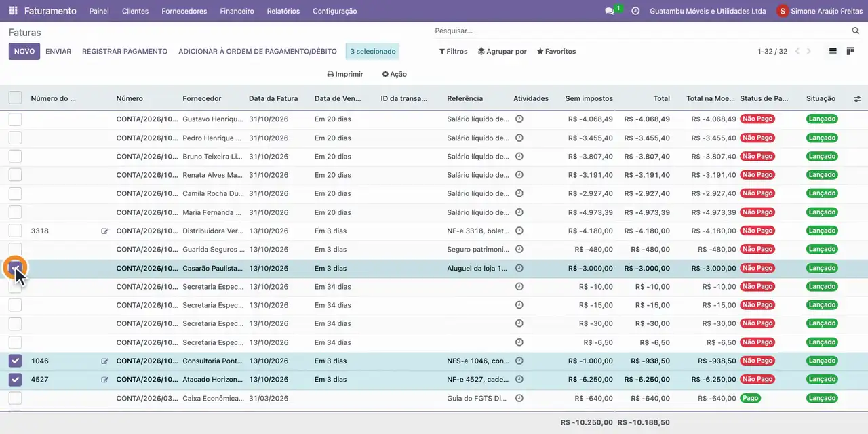Image resolution: width=868 pixels, height=434 pixels.
Task: Open the conversations chat icon
Action: (609, 11)
